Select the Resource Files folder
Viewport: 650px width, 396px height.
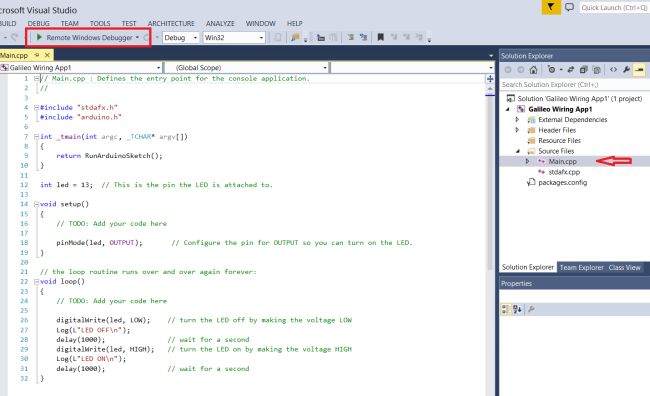pyautogui.click(x=559, y=141)
